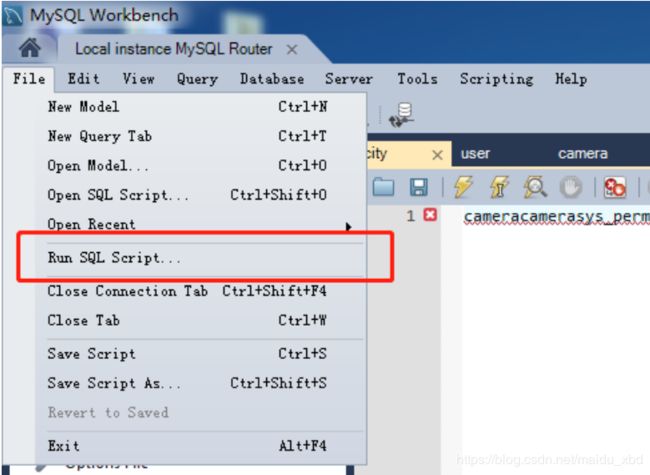Open the Edit menu

[84, 79]
